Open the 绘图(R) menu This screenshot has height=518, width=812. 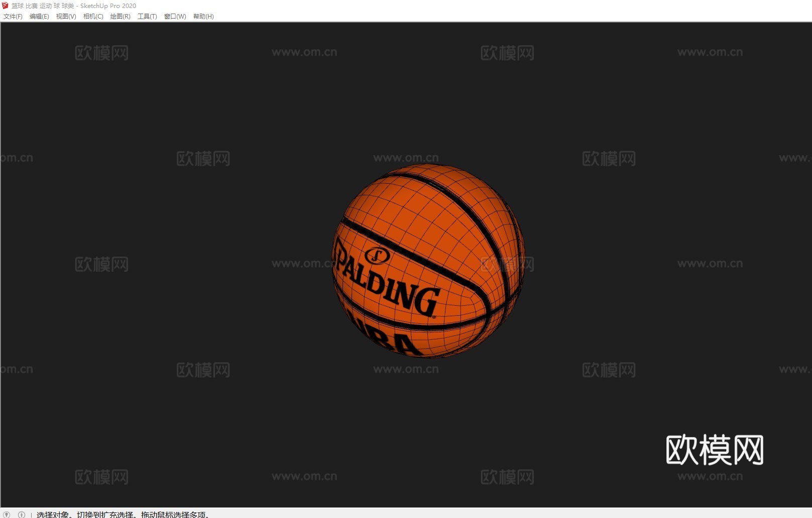(121, 17)
